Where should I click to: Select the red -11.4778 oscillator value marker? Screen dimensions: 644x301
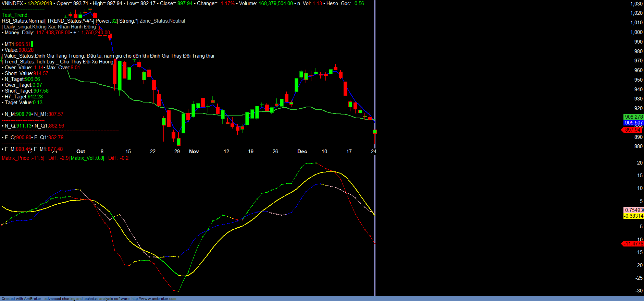633,244
